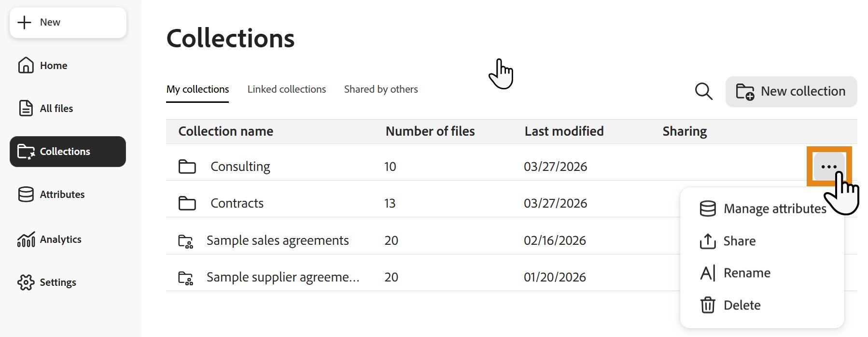Click the Consulting folder icon
This screenshot has width=868, height=337.
tap(187, 167)
